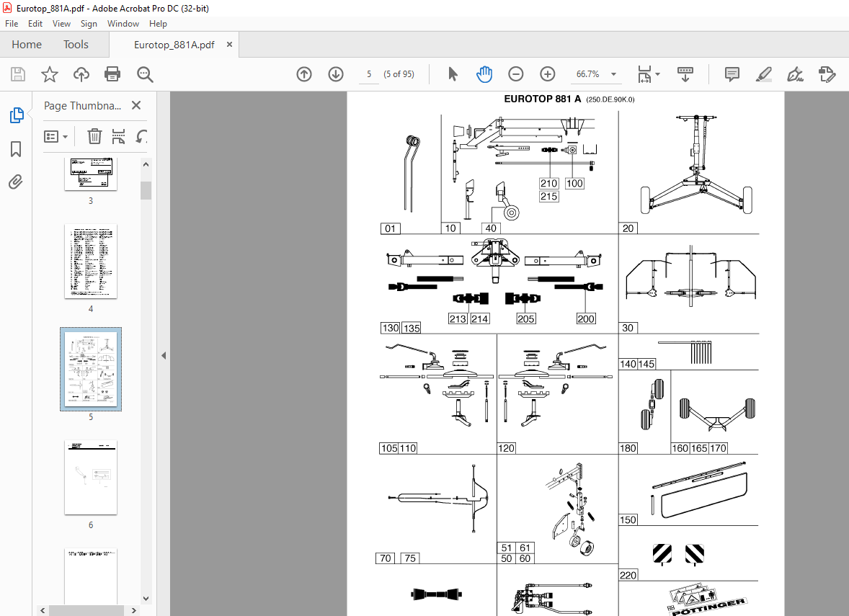Click the EUROTOP 881 A page title
The height and width of the screenshot is (616, 849).
[543, 99]
